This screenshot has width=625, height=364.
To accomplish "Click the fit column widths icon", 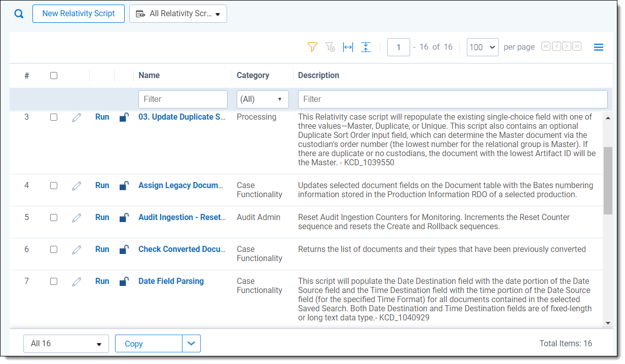I will (348, 47).
